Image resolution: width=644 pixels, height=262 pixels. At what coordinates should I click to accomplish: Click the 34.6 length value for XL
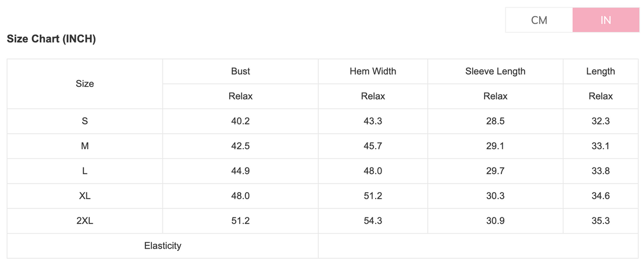[x=601, y=196]
